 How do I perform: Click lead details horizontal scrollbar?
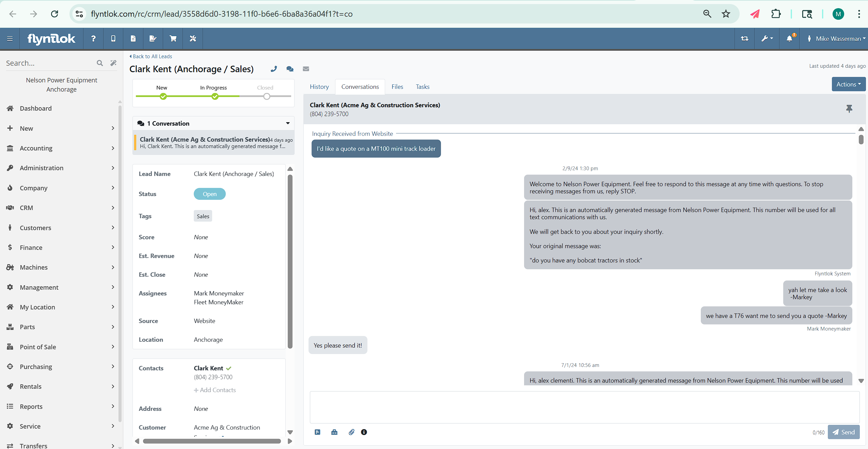click(x=212, y=441)
